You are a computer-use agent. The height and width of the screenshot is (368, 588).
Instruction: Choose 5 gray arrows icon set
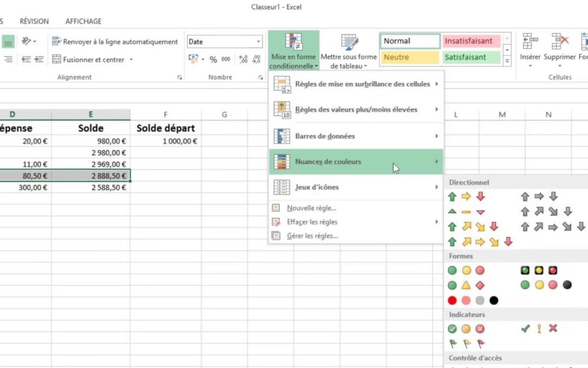click(x=553, y=227)
